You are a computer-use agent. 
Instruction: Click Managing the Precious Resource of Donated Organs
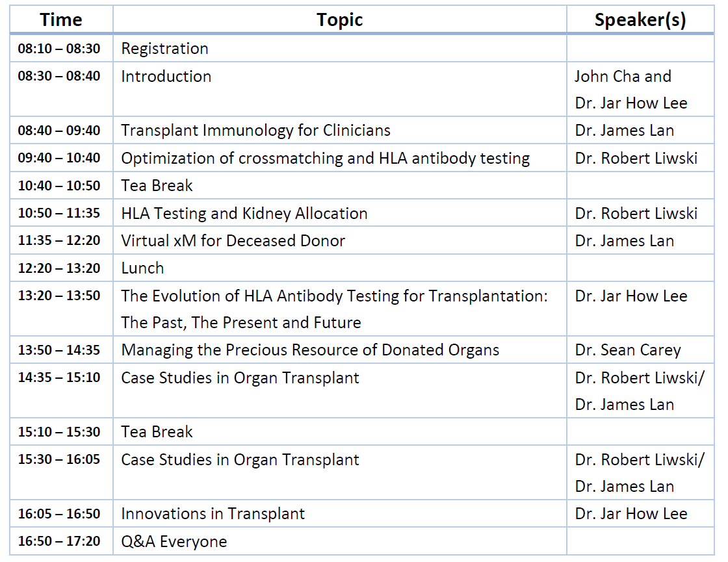(310, 350)
